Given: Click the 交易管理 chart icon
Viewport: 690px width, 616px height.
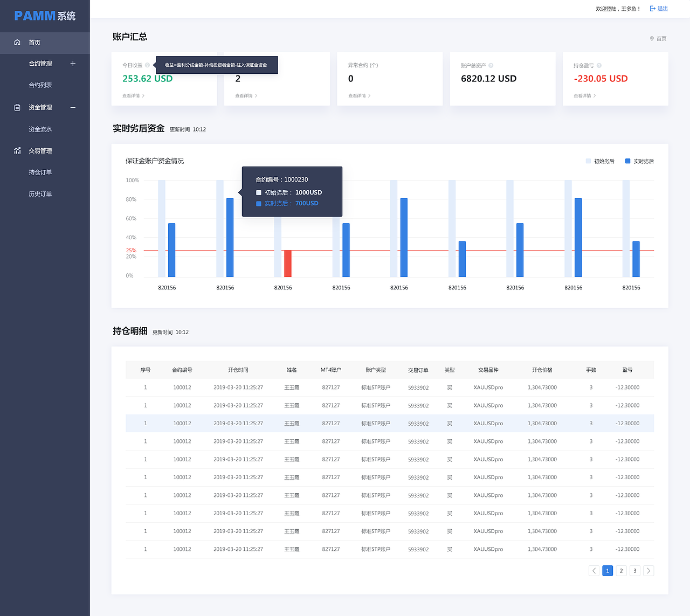Looking at the screenshot, I should pyautogui.click(x=17, y=150).
